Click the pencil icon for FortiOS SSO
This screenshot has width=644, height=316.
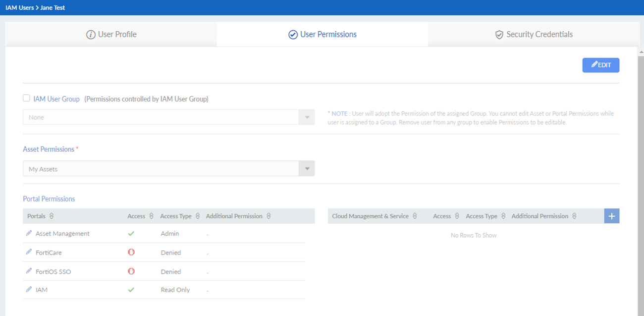29,271
